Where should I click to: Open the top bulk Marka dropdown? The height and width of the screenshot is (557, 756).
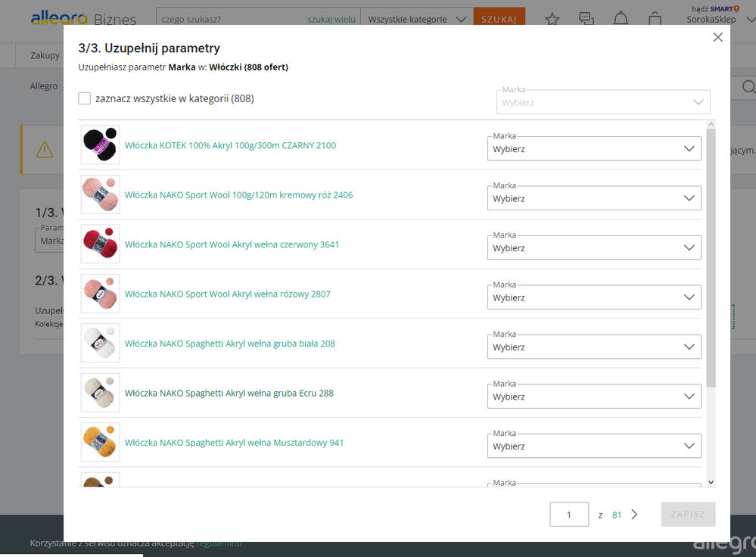click(603, 102)
